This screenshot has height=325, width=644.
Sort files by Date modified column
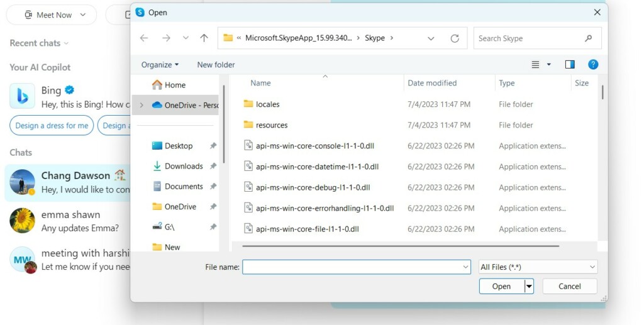click(432, 83)
